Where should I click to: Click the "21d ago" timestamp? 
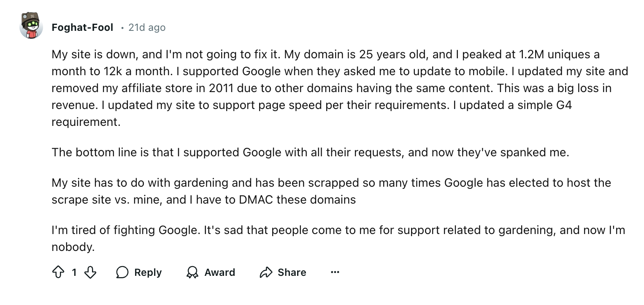coord(147,27)
